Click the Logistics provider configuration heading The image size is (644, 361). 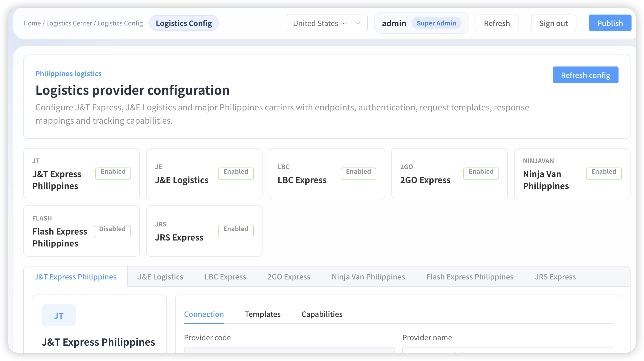pyautogui.click(x=133, y=90)
